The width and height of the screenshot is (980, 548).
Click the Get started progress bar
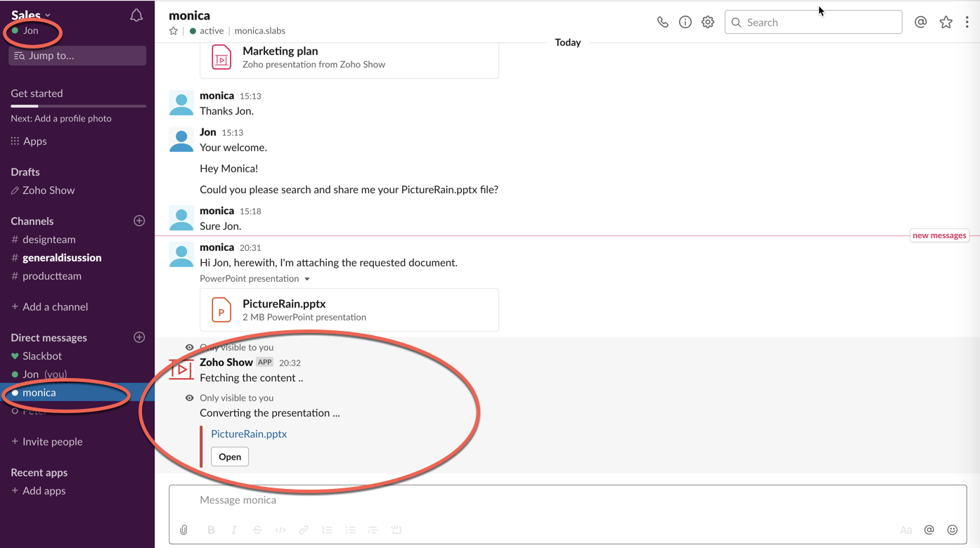[78, 106]
